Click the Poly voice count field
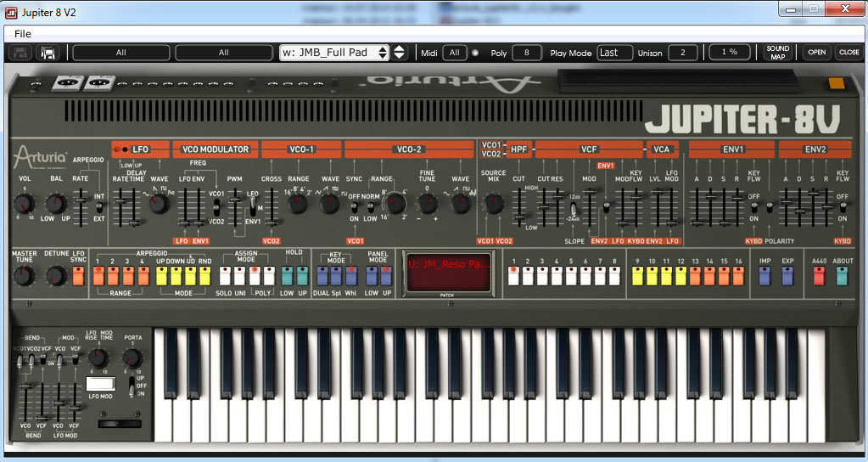868x462 pixels. tap(527, 53)
